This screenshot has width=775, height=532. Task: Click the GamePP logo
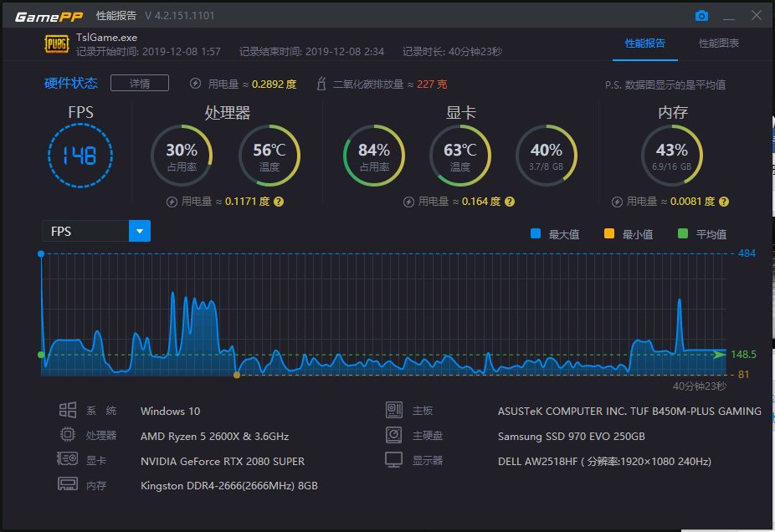pyautogui.click(x=49, y=17)
